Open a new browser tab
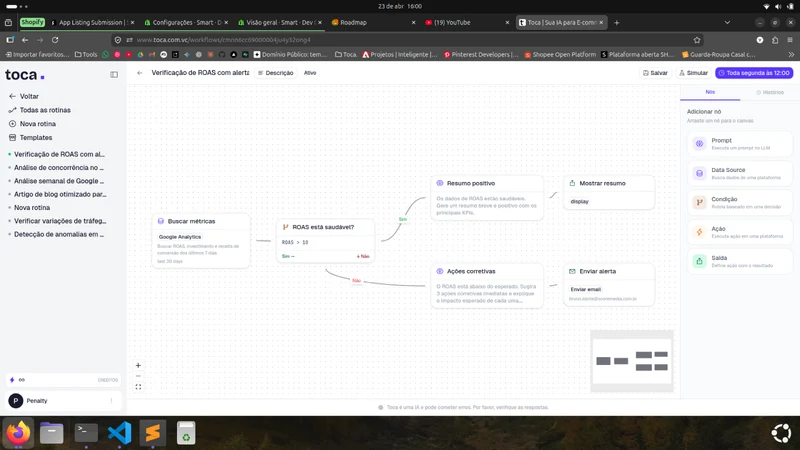Screen dimensions: 800x450 [616, 22]
